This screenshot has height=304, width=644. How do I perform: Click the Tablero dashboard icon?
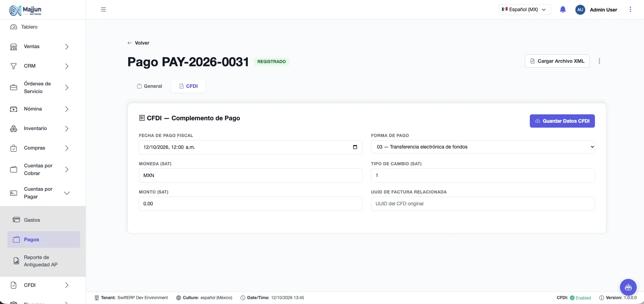click(14, 27)
